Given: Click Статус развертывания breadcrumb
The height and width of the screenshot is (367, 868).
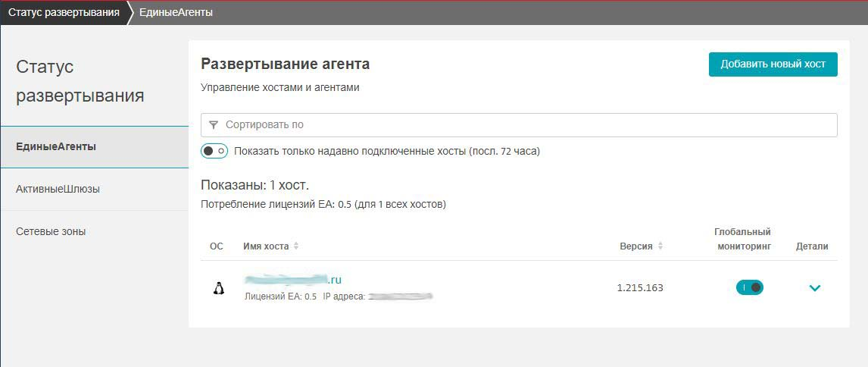Looking at the screenshot, I should [x=64, y=13].
